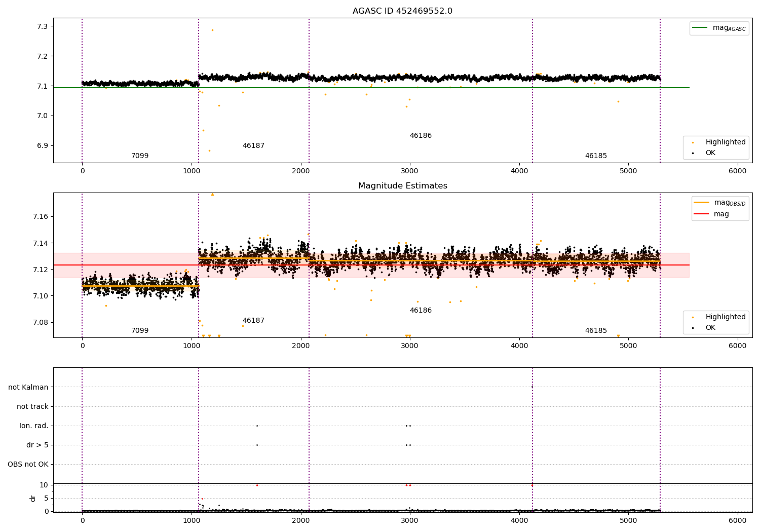
Task: Click the 7099 obsid label in top plot
Action: pyautogui.click(x=140, y=156)
